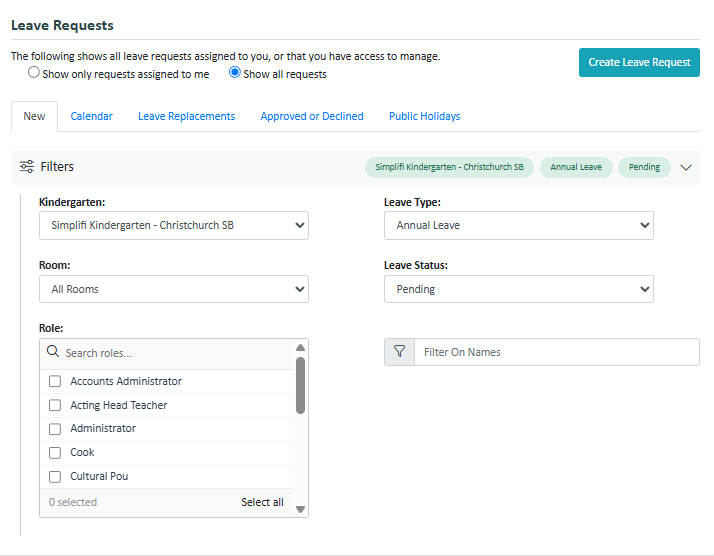Open the Leave Replacements tab
This screenshot has height=556, width=714.
pos(187,116)
